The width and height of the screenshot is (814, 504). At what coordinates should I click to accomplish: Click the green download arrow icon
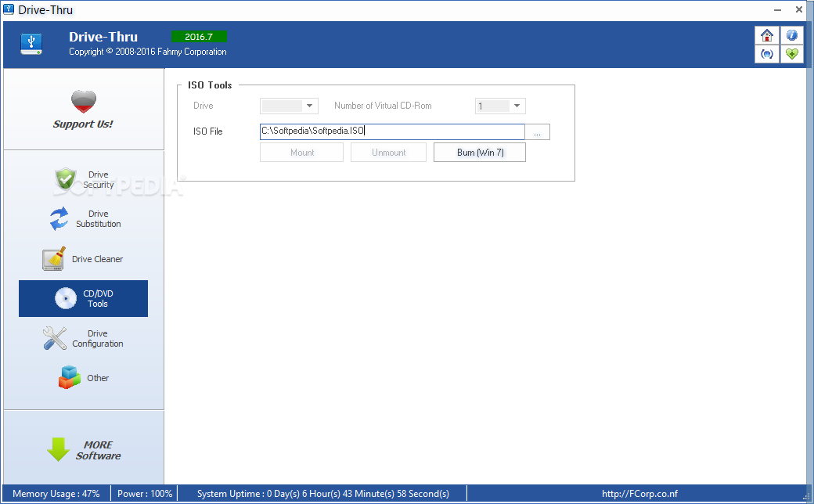58,449
